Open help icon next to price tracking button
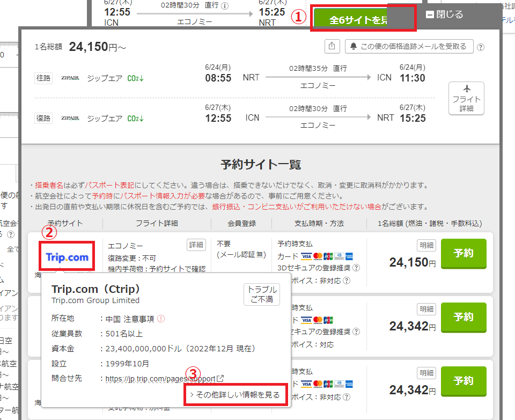 click(481, 47)
